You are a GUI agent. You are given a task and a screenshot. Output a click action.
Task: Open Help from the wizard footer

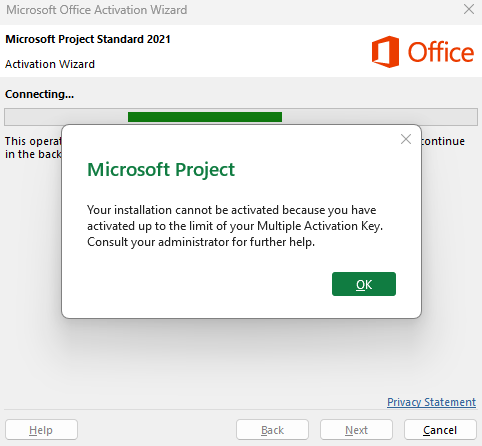tap(41, 430)
